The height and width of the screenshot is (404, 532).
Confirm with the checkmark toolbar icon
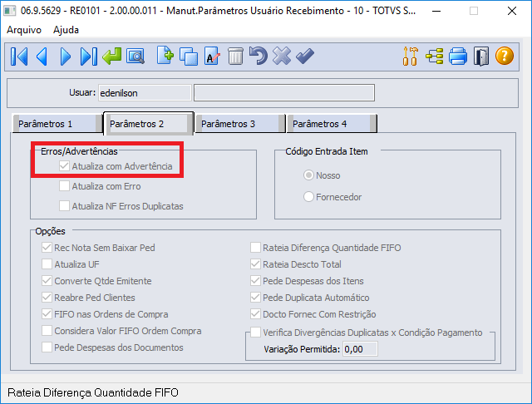coord(305,56)
